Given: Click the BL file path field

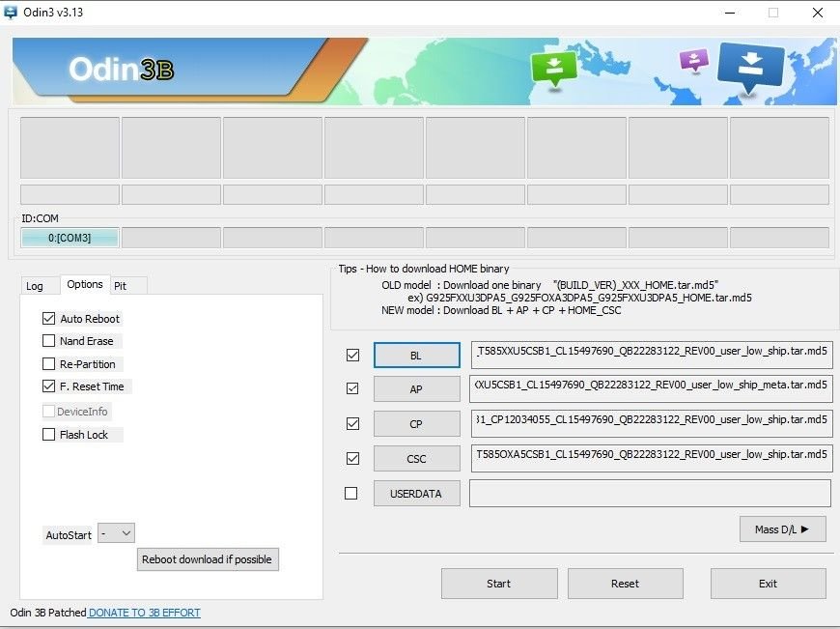Looking at the screenshot, I should (x=652, y=355).
